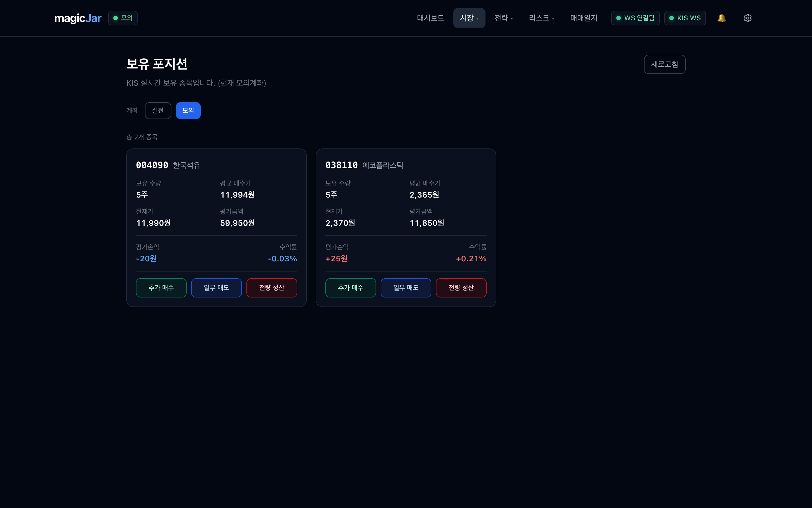Image resolution: width=812 pixels, height=508 pixels.
Task: Click the stock code 038110
Action: tap(342, 165)
